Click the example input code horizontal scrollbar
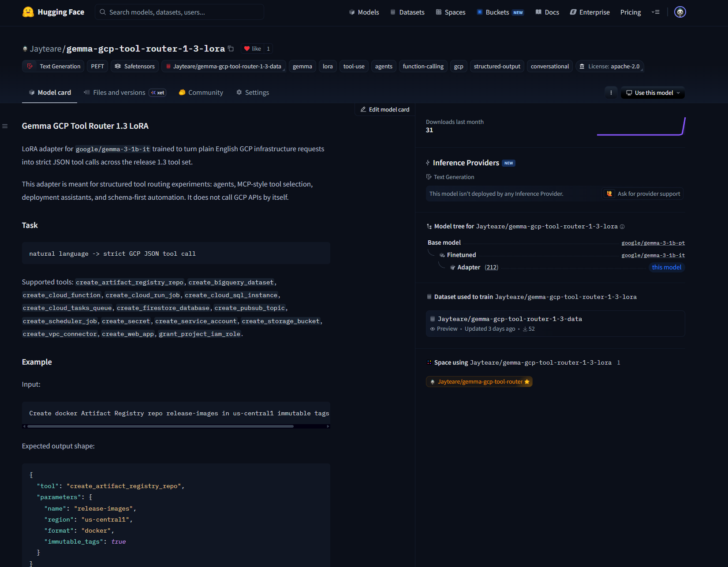728x567 pixels. [161, 426]
